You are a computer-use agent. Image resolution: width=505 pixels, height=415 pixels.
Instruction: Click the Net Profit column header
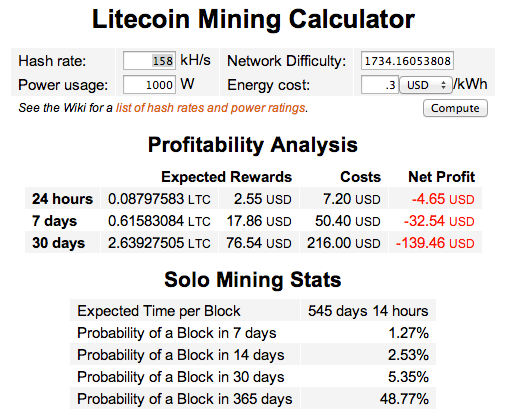click(x=442, y=177)
